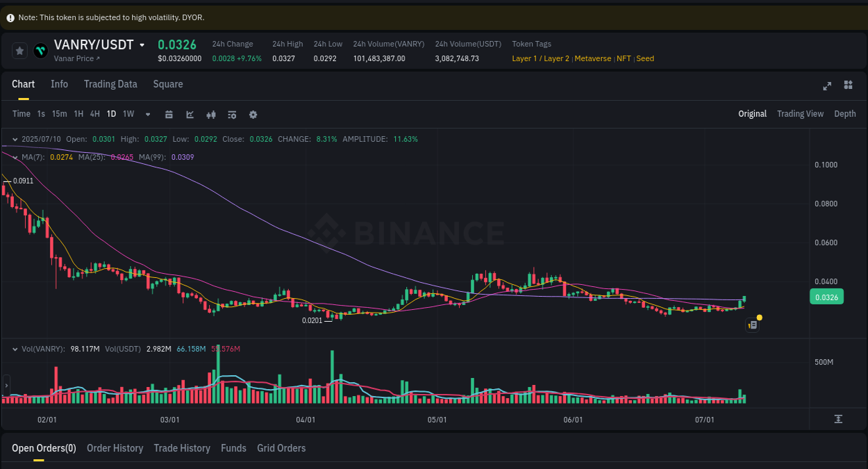
Task: Switch to the Trading Data tab
Action: click(x=110, y=84)
